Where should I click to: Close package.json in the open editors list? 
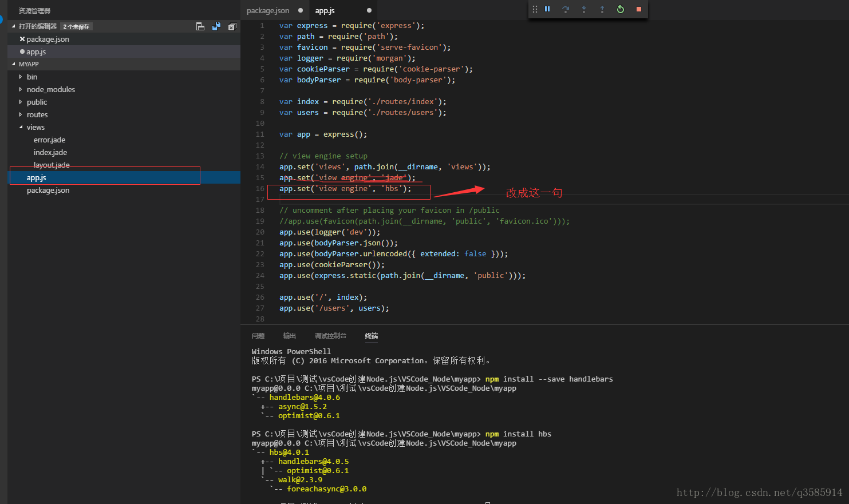pyautogui.click(x=22, y=39)
